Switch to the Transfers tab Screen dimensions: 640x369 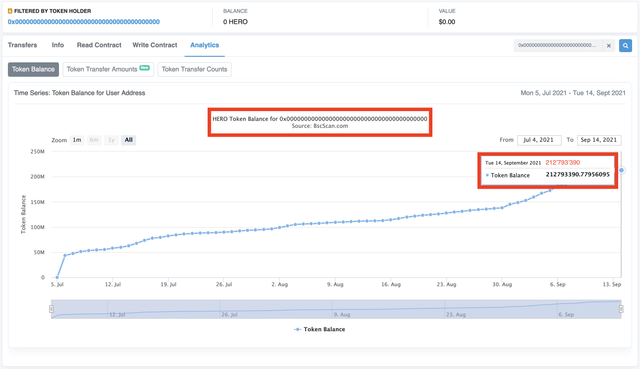[22, 45]
